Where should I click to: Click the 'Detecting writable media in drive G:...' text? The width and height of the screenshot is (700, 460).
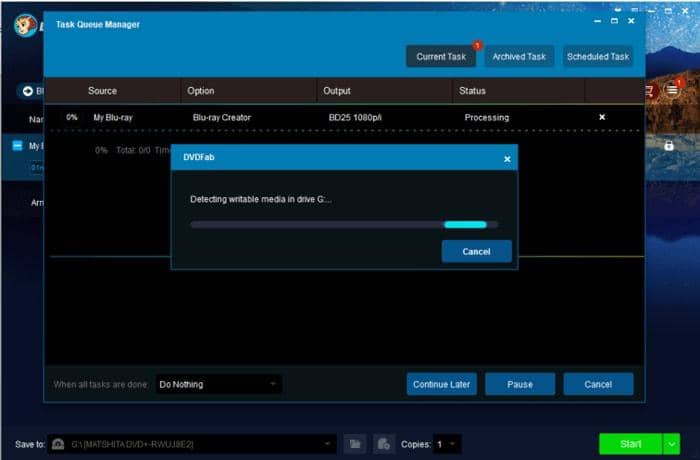(x=261, y=199)
